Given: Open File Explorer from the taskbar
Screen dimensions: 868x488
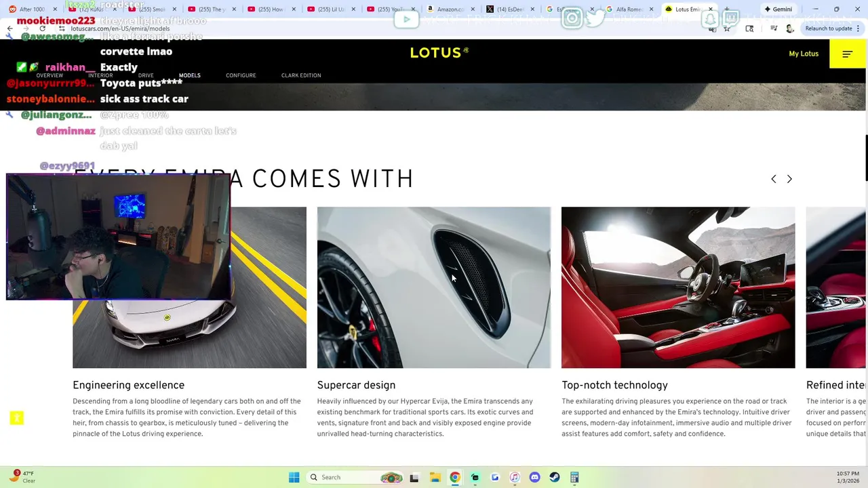Looking at the screenshot, I should [435, 477].
